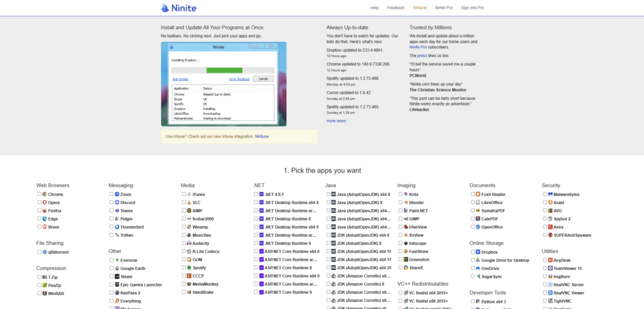Click the Security category heading

(551, 185)
